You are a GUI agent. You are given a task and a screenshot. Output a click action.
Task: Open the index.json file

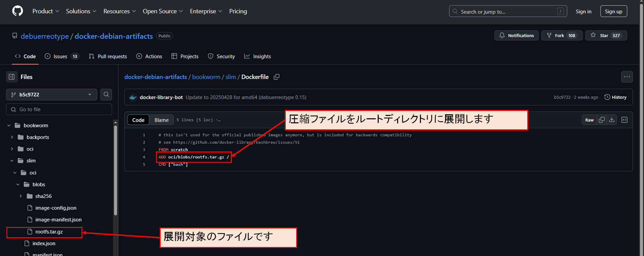pos(44,243)
